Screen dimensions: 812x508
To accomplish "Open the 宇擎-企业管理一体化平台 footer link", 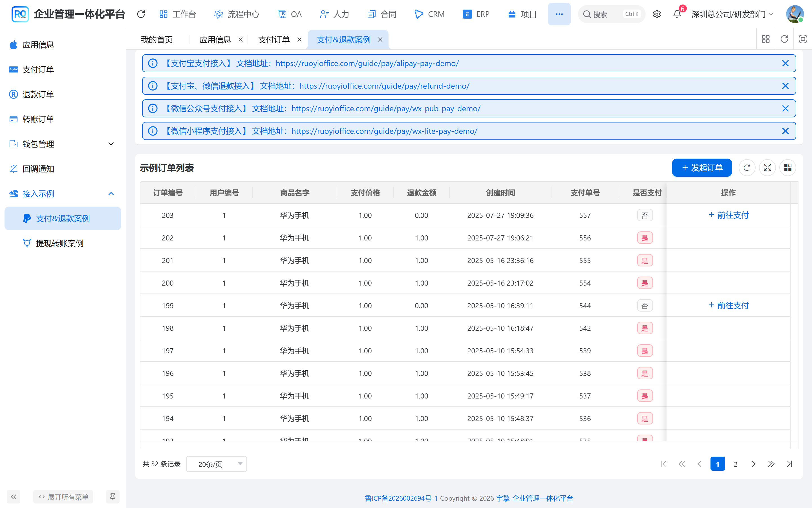I will (535, 498).
